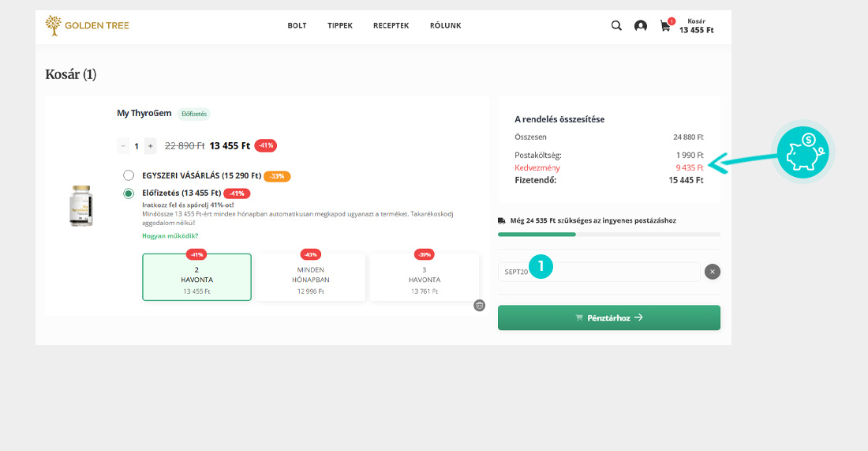Choose the 3 havonta subscription plan
The image size is (868, 451).
pyautogui.click(x=425, y=277)
